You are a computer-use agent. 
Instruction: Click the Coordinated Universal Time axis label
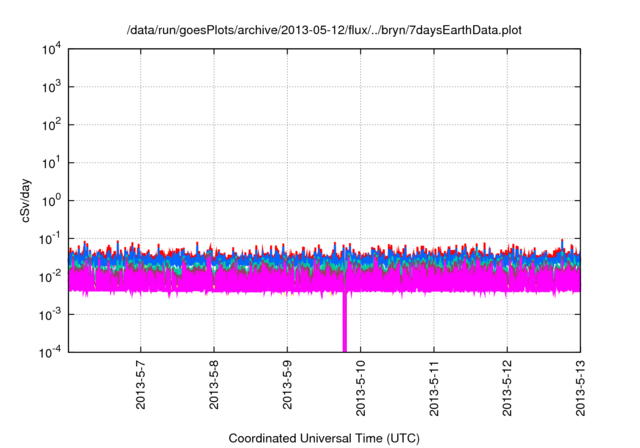324,439
